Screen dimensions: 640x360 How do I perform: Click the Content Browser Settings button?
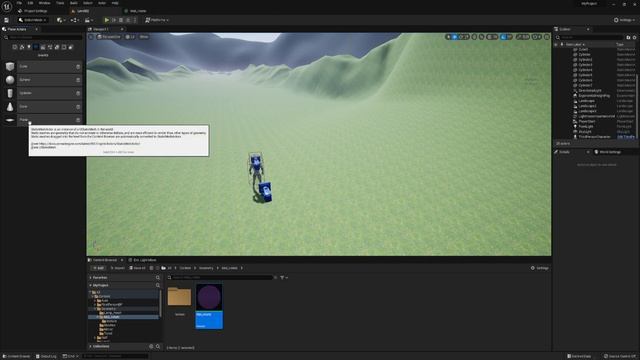[x=540, y=268]
